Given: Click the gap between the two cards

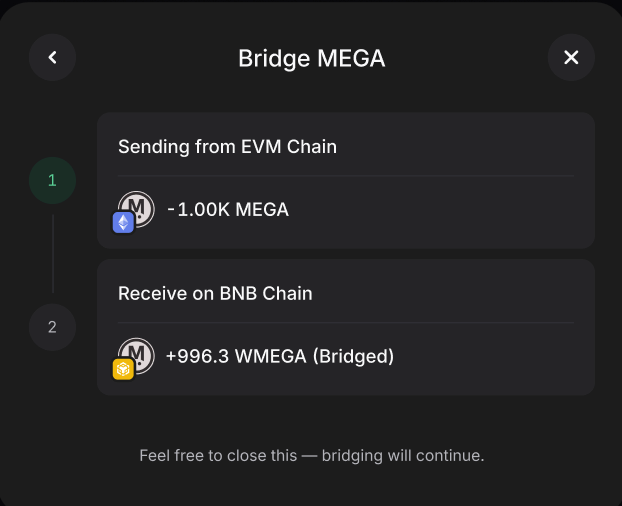Looking at the screenshot, I should point(346,254).
